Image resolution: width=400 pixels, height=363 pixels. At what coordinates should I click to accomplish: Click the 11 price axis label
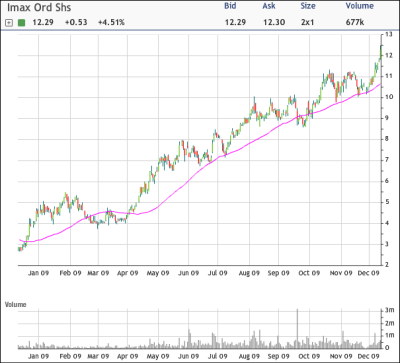pyautogui.click(x=388, y=76)
